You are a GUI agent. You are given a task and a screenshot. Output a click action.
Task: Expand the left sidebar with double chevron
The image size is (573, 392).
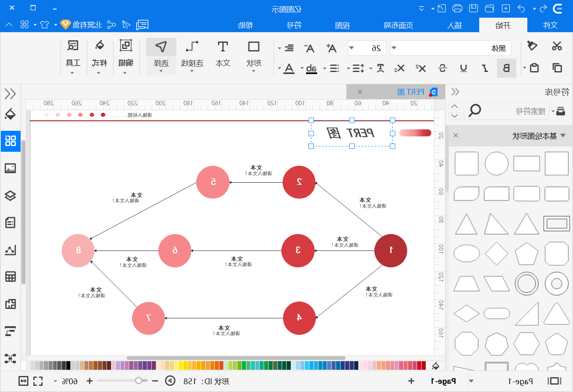click(10, 93)
